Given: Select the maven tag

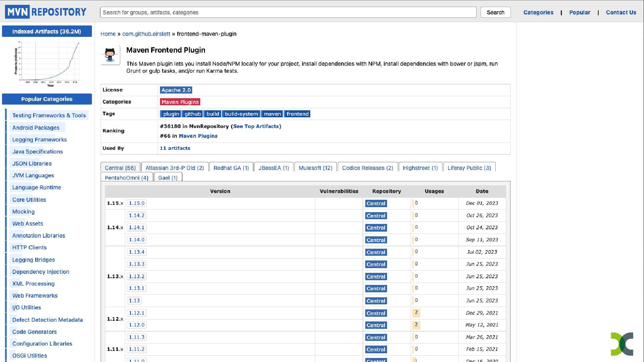Looking at the screenshot, I should (x=272, y=114).
